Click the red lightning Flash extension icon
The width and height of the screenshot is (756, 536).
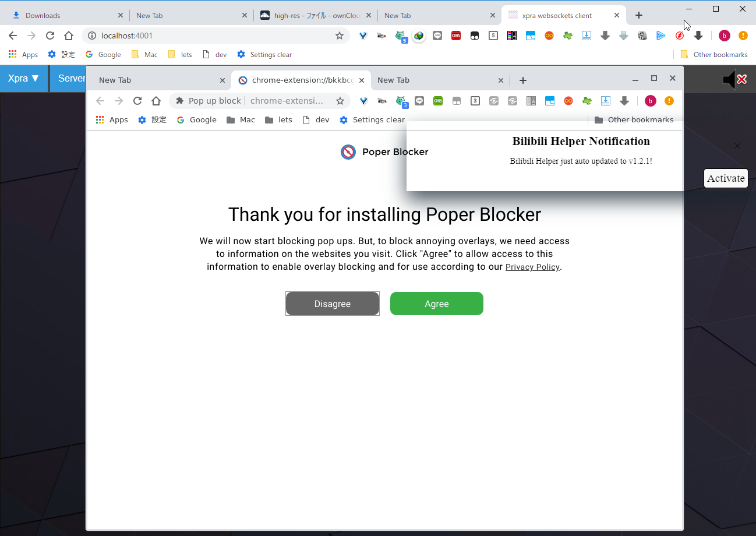[x=680, y=36]
